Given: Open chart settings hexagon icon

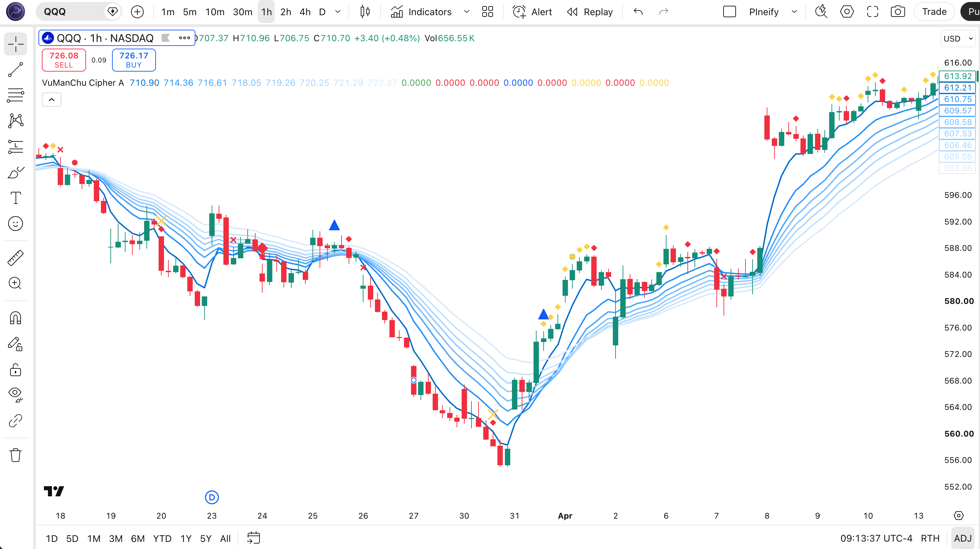Looking at the screenshot, I should click(846, 12).
